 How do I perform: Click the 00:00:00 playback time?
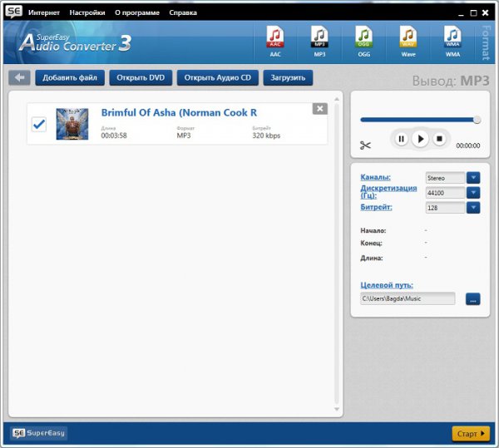pos(467,145)
